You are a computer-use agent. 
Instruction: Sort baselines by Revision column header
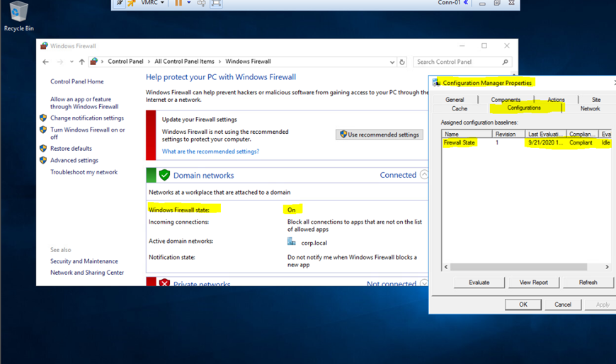pos(509,134)
